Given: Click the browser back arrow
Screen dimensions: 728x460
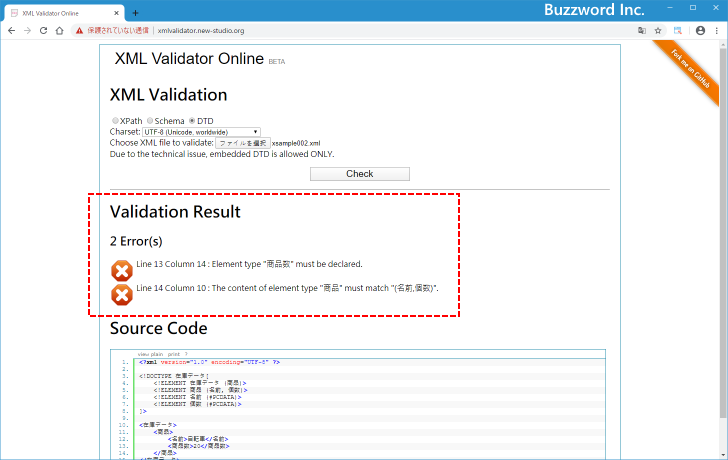Looking at the screenshot, I should [x=11, y=31].
